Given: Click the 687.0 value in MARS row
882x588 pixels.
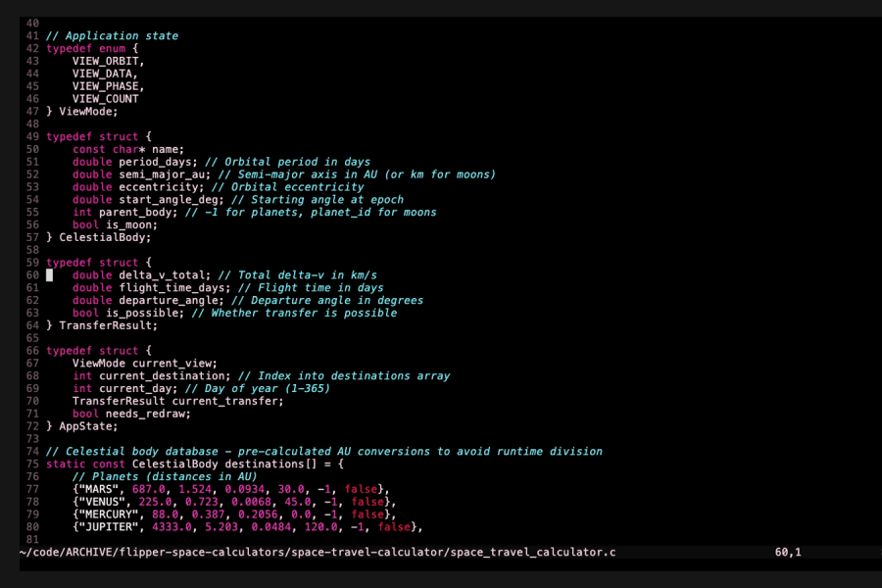Looking at the screenshot, I should tap(149, 490).
